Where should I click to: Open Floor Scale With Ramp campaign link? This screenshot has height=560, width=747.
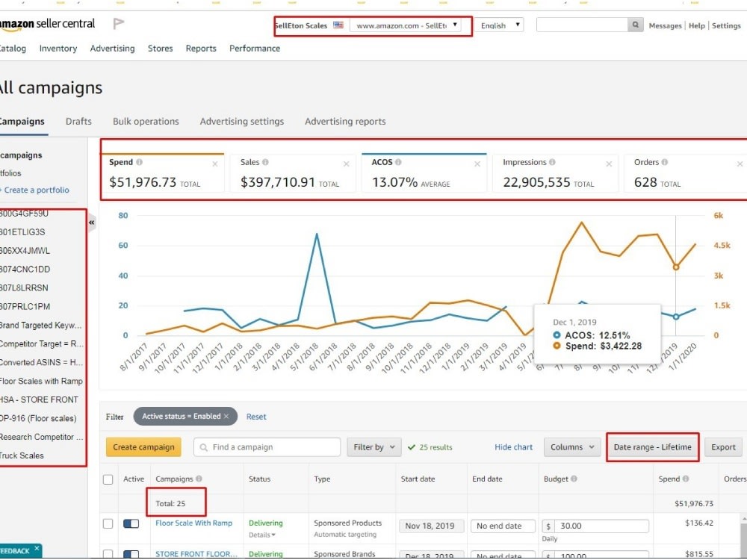coord(194,523)
